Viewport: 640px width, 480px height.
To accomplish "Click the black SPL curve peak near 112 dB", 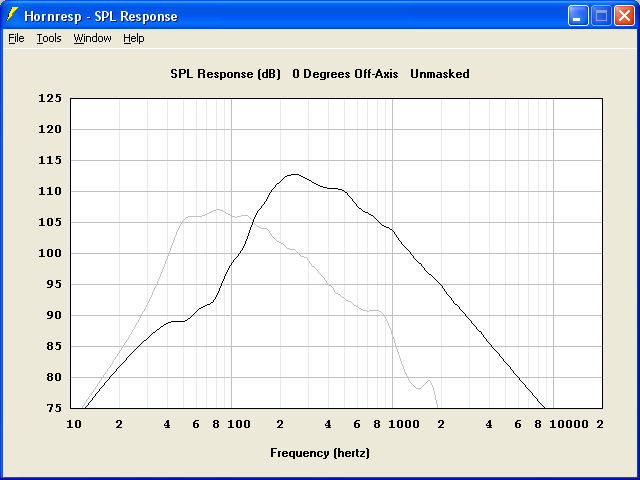I will click(x=296, y=174).
